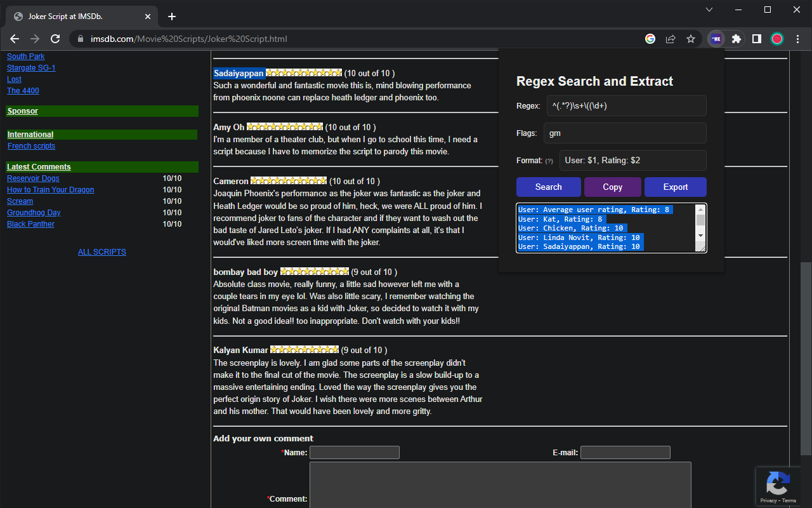The image size is (812, 508).
Task: Click the Comment text area
Action: [500, 485]
